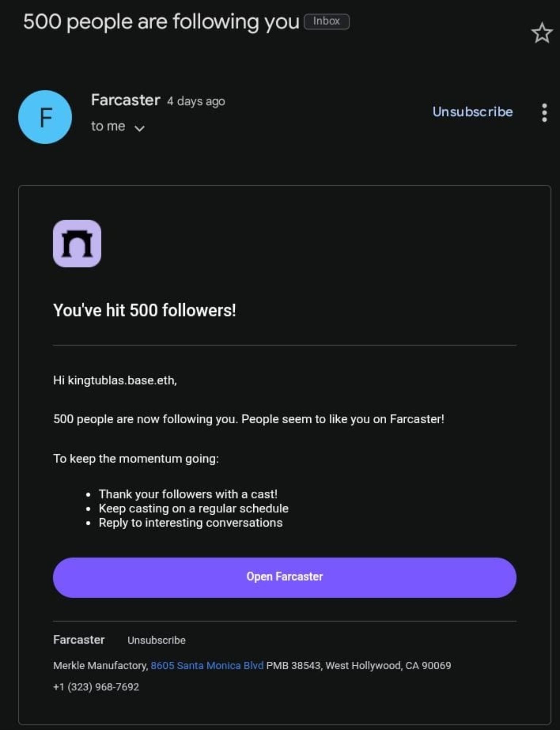Screen dimensions: 560x730
Task: Click the Unsubscribe link beside sender name
Action: (472, 112)
